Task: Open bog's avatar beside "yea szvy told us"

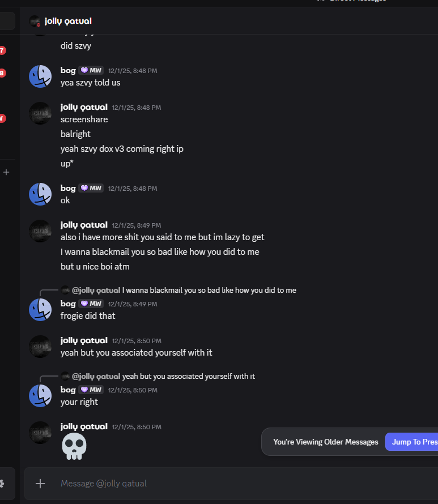Action: click(x=40, y=76)
